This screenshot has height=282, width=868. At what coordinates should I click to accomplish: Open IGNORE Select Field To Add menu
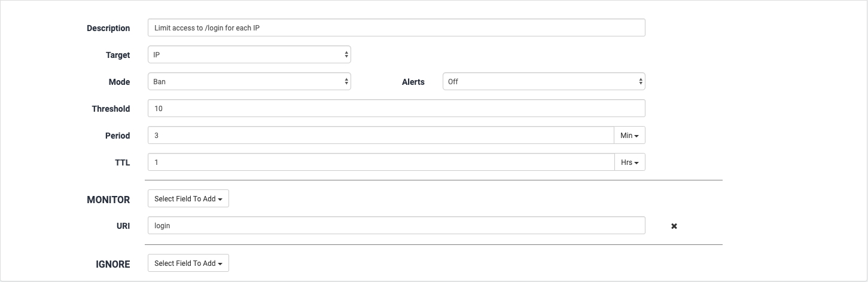(188, 263)
